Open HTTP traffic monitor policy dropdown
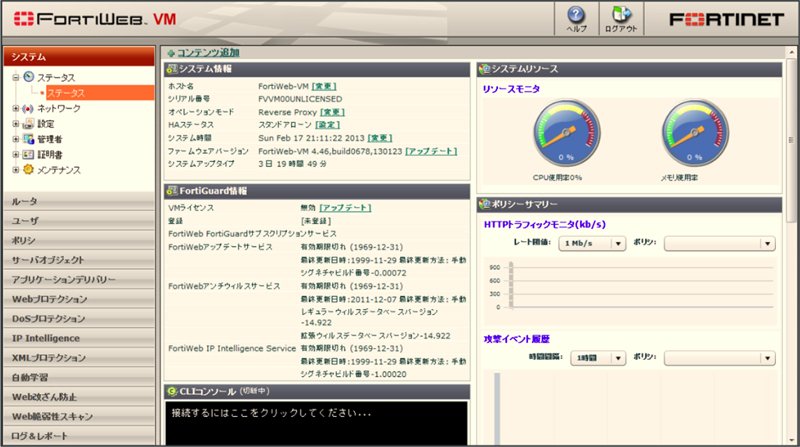The image size is (800, 447). [719, 243]
